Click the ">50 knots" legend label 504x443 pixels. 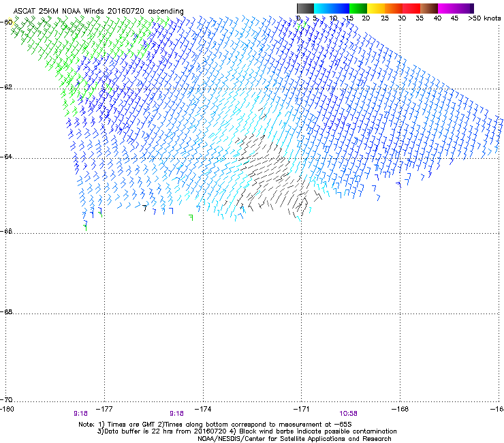(484, 18)
